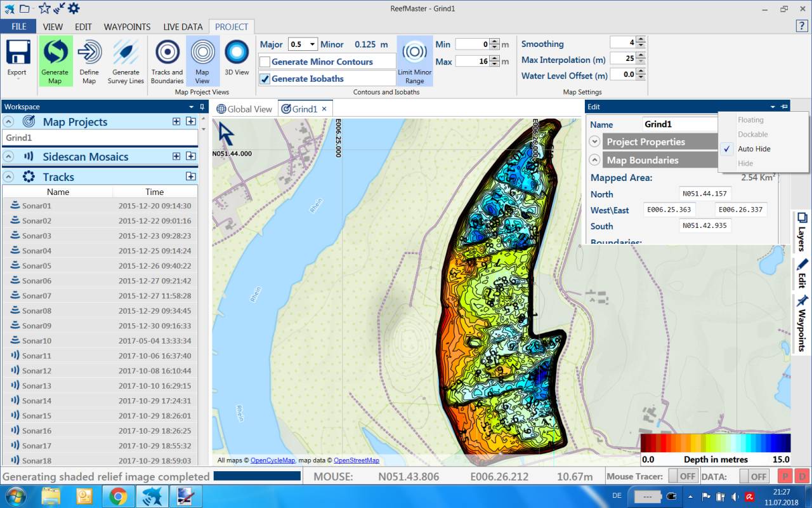The image size is (812, 508).
Task: Increase the Smoothing value with up arrow
Action: tap(640, 40)
